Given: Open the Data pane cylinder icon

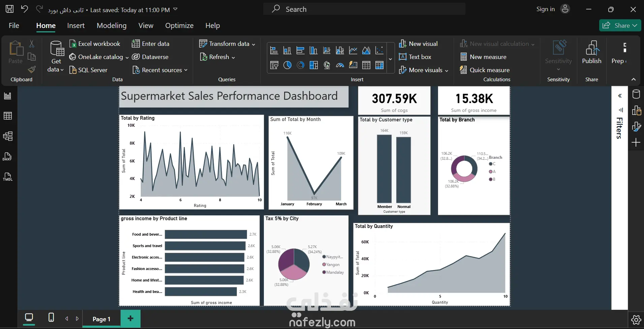Looking at the screenshot, I should point(636,94).
